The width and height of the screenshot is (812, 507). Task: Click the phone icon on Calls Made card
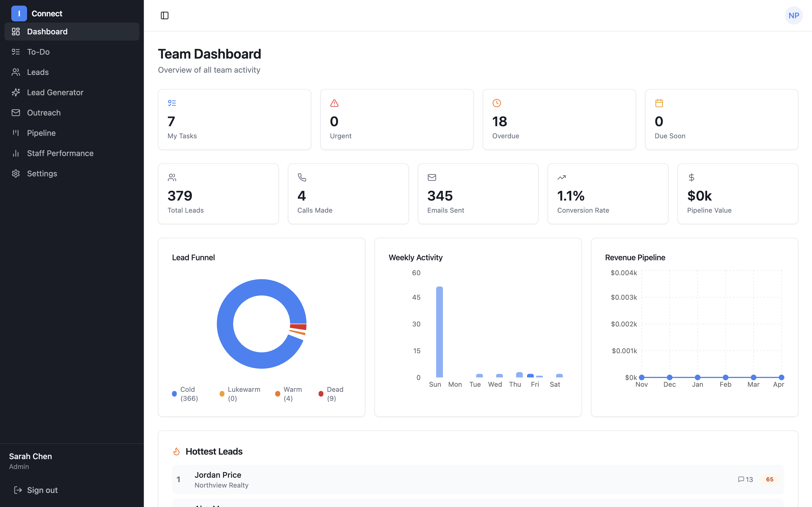coord(302,177)
